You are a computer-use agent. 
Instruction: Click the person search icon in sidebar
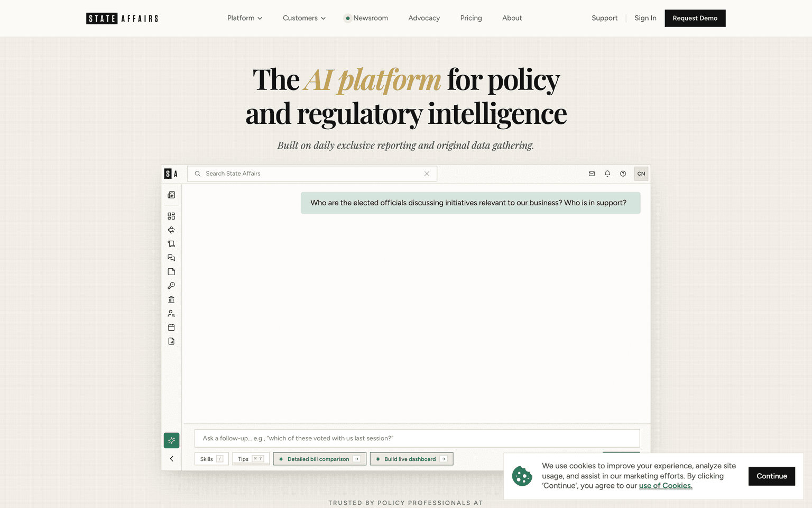[171, 313]
